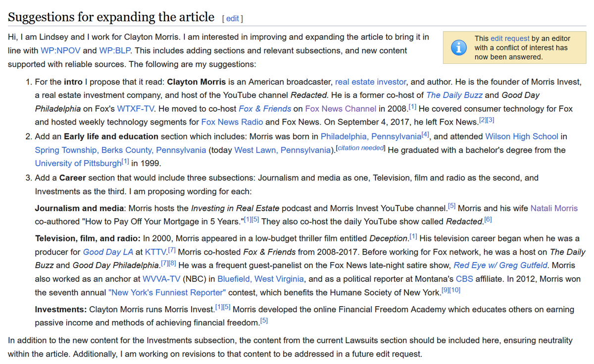Jump to reference [9] after Humane Society sentence

pyautogui.click(x=446, y=290)
